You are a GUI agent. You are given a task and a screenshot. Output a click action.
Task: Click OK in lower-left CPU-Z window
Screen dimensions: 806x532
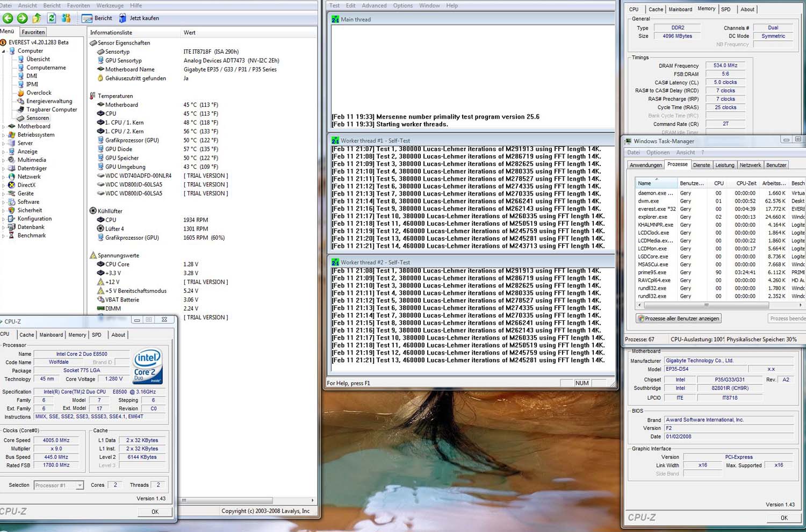pyautogui.click(x=155, y=512)
